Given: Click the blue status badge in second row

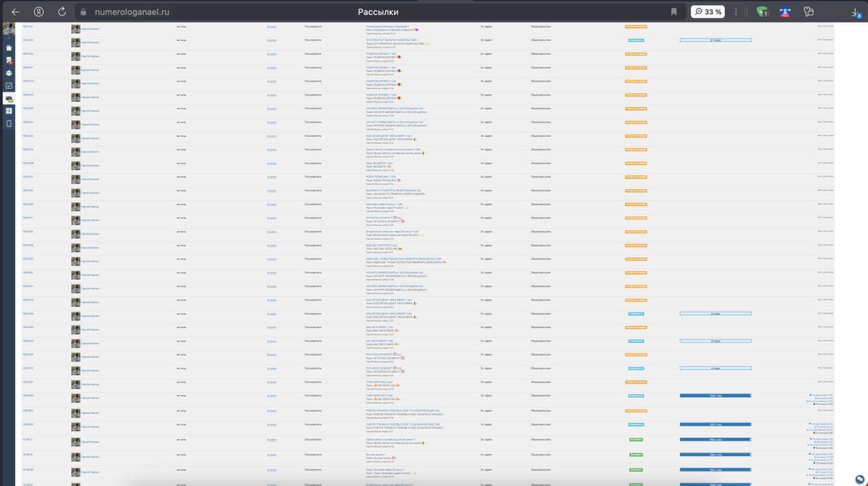Looking at the screenshot, I should point(636,40).
